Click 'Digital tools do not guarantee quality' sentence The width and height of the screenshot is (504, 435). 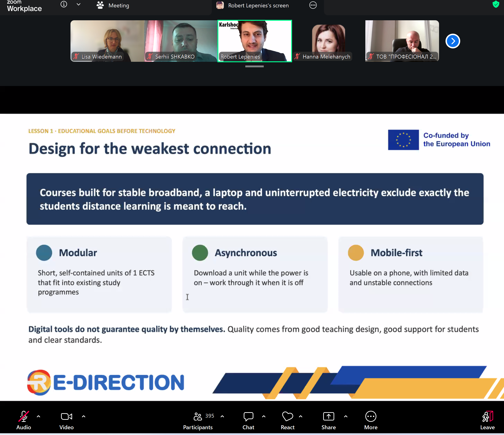coord(126,329)
